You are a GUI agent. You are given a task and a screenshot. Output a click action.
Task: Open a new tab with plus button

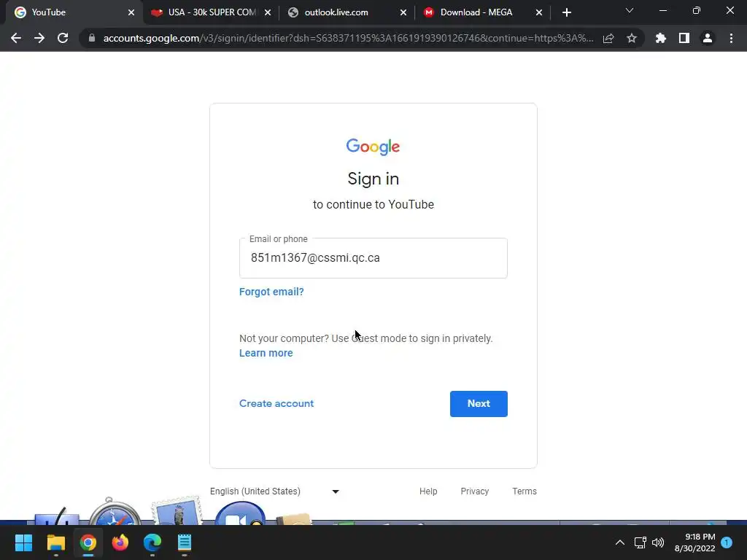tap(566, 12)
